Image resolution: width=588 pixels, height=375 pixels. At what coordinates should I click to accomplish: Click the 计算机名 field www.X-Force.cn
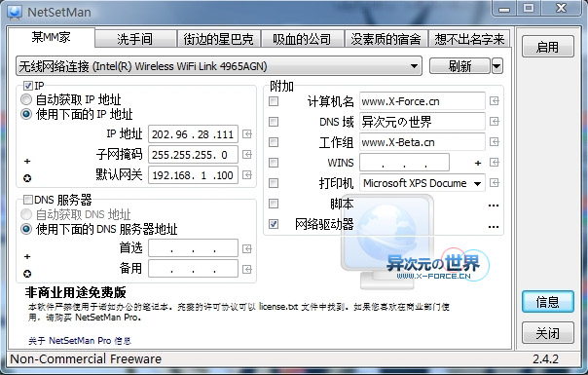click(x=423, y=101)
